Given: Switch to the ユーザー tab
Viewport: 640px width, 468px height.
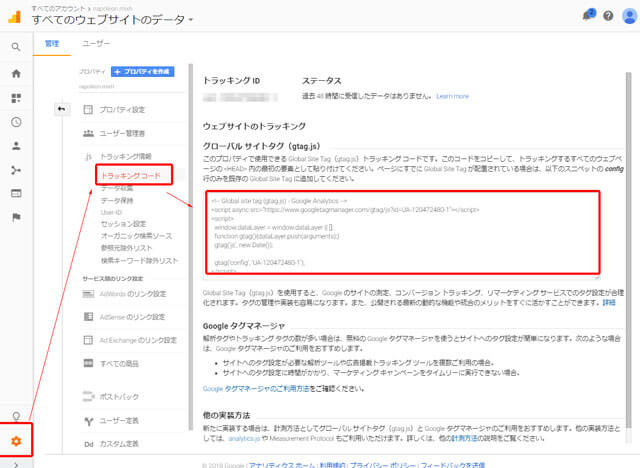Looking at the screenshot, I should point(96,44).
